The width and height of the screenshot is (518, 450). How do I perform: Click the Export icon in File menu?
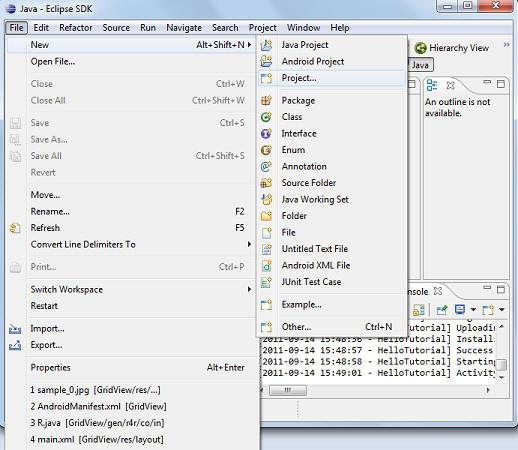[15, 345]
